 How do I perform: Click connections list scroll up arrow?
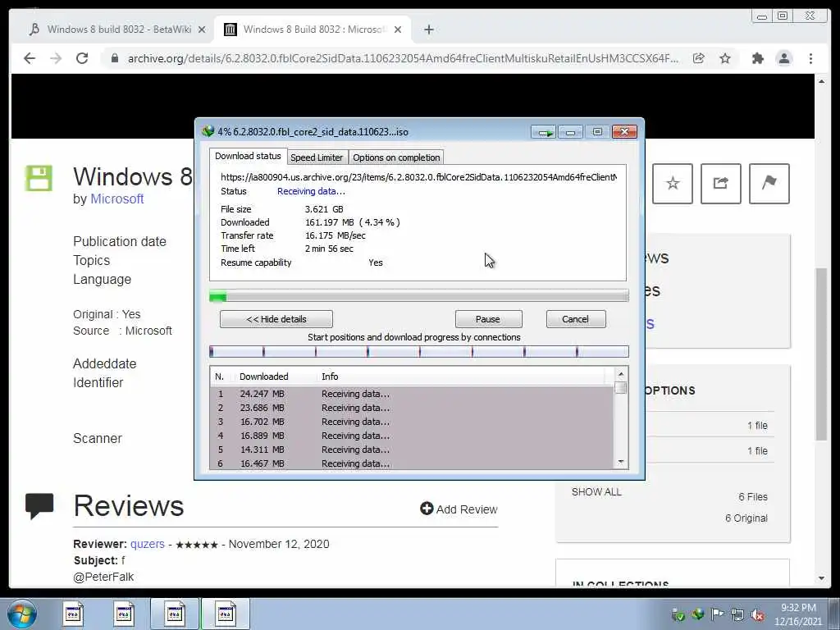pos(621,374)
